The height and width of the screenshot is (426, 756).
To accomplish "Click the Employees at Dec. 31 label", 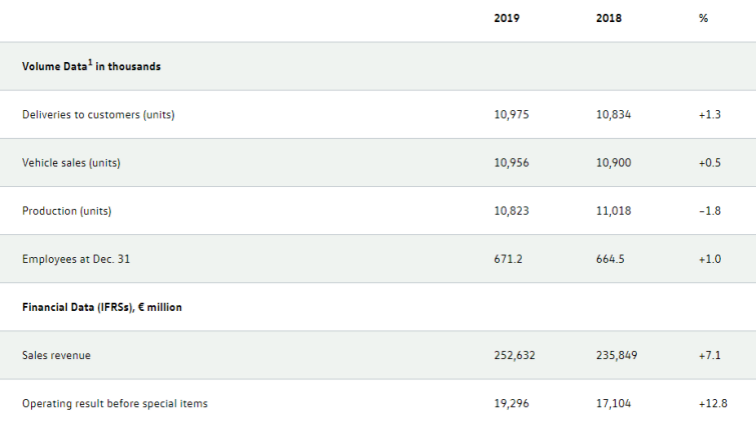I will pos(76,258).
